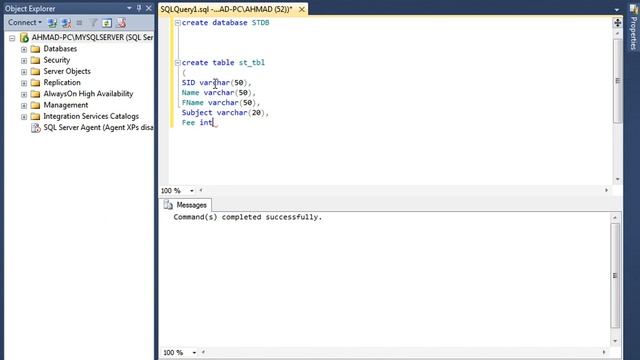Close the SQLQuery1.sql tab
Viewport: 640px width, 360px height.
coord(302,9)
